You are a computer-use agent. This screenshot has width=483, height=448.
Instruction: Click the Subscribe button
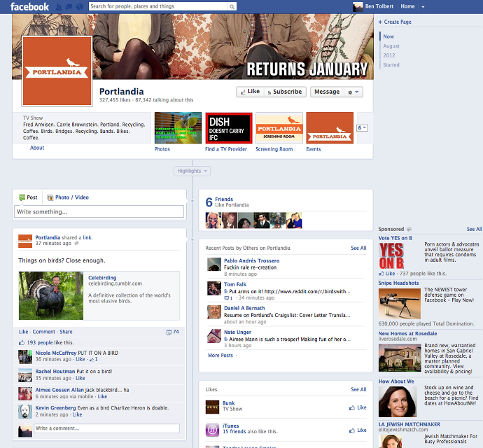(285, 92)
